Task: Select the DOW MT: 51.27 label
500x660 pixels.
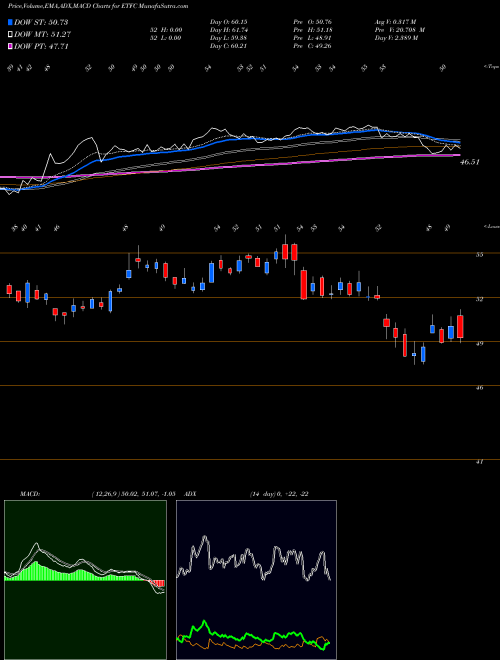Action: point(41,34)
